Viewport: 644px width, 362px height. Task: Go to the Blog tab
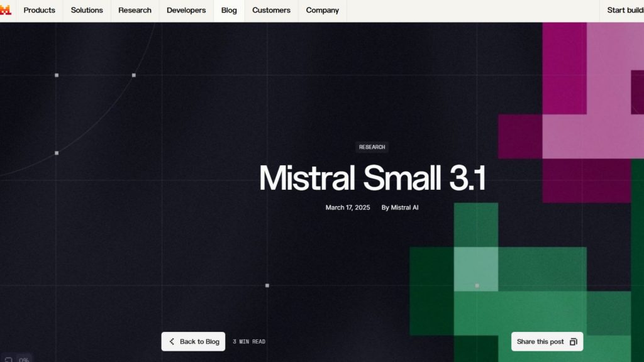229,10
